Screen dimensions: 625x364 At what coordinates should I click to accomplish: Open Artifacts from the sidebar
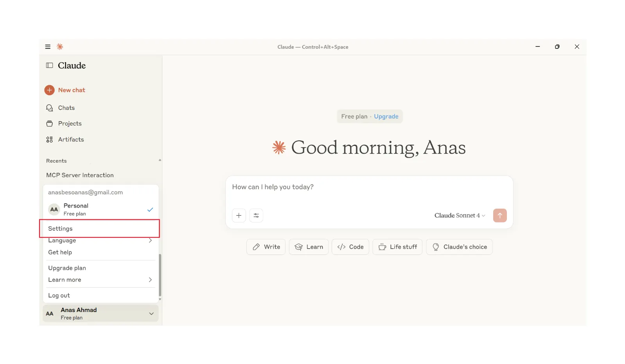(x=71, y=140)
